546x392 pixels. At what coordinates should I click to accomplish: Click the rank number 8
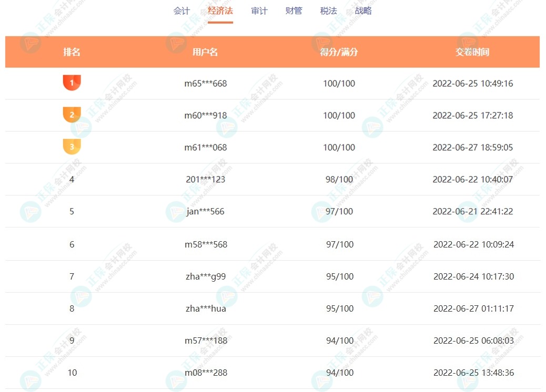[x=72, y=308]
